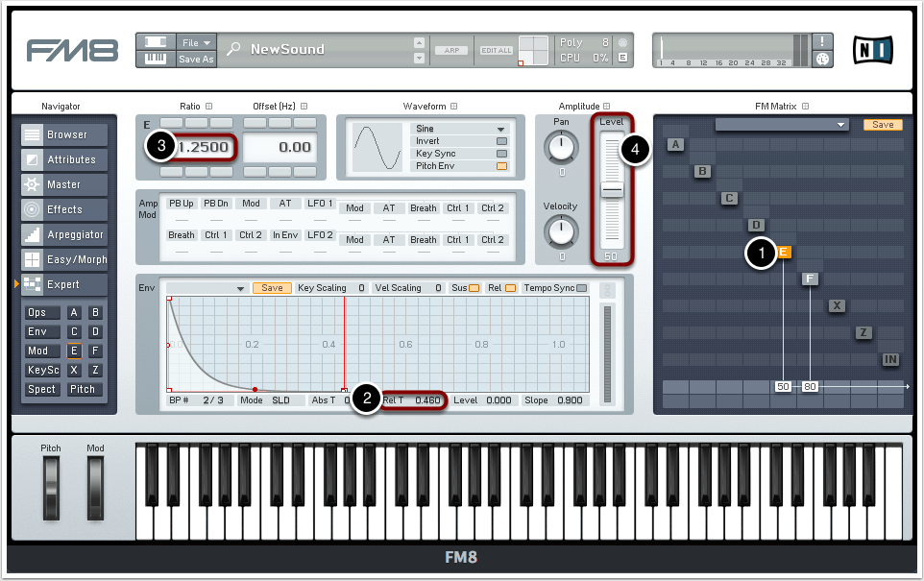Image resolution: width=924 pixels, height=581 pixels.
Task: Select the Master page icon
Action: point(33,184)
